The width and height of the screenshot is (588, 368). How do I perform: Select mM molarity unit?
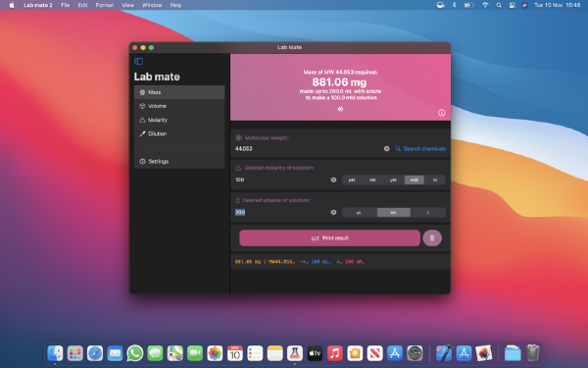pyautogui.click(x=414, y=180)
